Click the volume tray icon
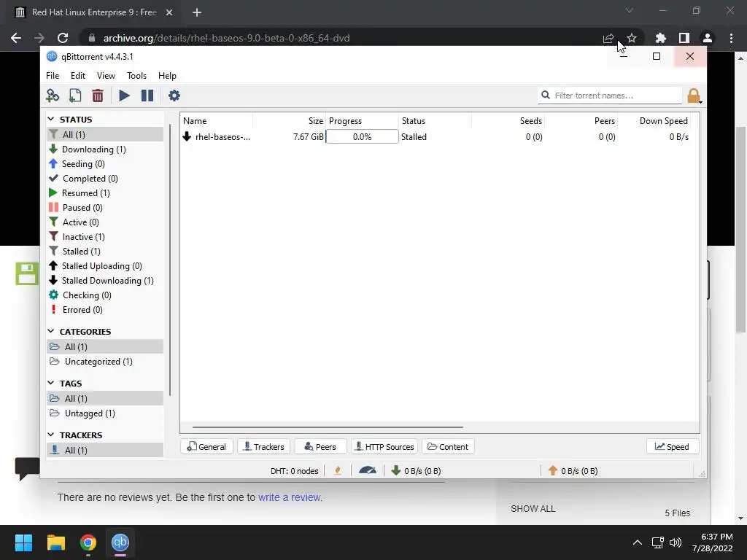This screenshot has width=747, height=560. tap(676, 542)
